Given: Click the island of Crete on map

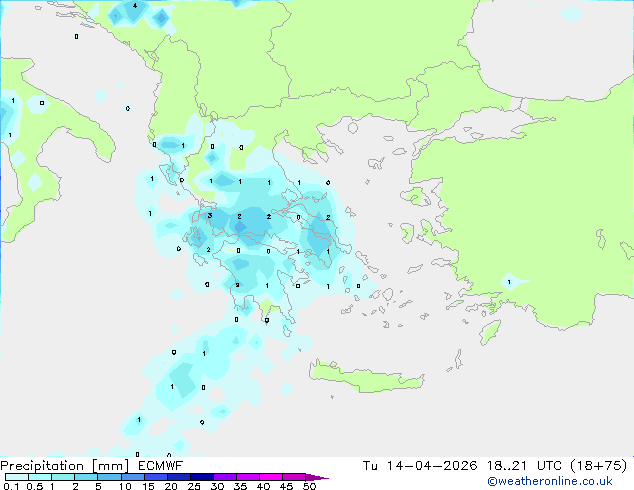Looking at the screenshot, I should click(x=367, y=376).
